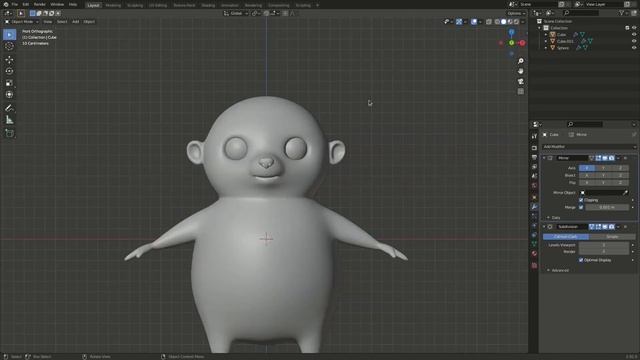Toggle visibility eye for Cube in outliner
The image size is (640, 360).
(634, 35)
